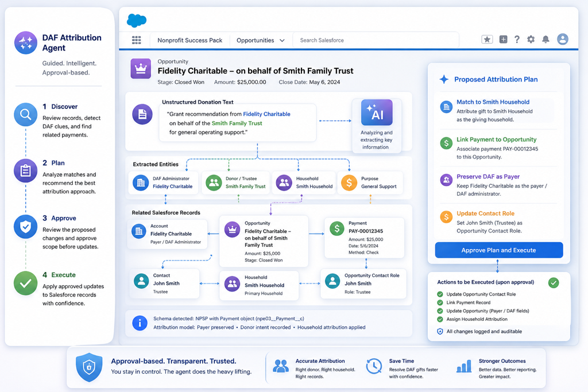
Task: Click the AI analyzing tile icon
Action: [377, 112]
